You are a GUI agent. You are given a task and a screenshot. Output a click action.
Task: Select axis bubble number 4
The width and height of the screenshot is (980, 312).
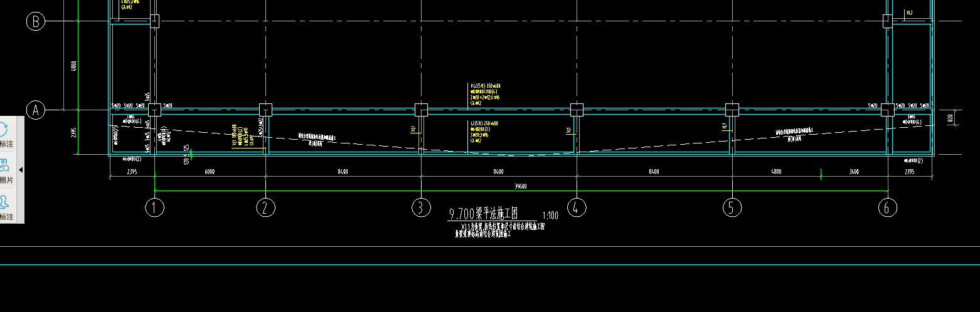tap(577, 207)
